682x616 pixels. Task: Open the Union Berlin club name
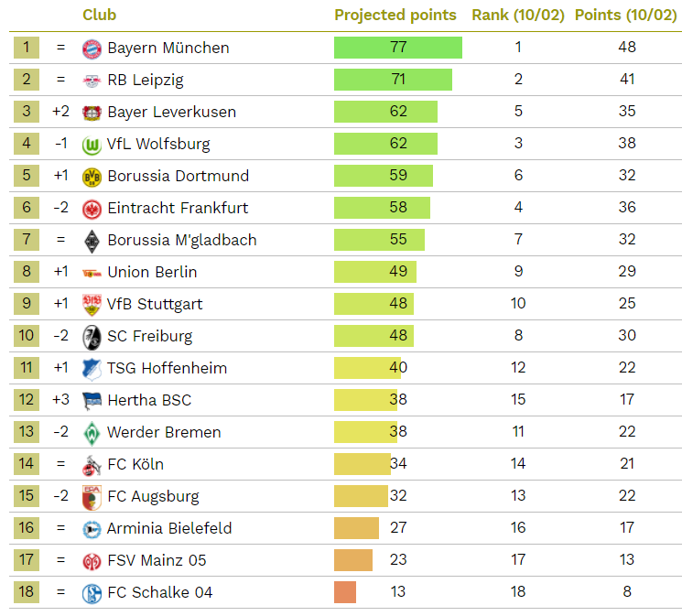[x=152, y=272]
